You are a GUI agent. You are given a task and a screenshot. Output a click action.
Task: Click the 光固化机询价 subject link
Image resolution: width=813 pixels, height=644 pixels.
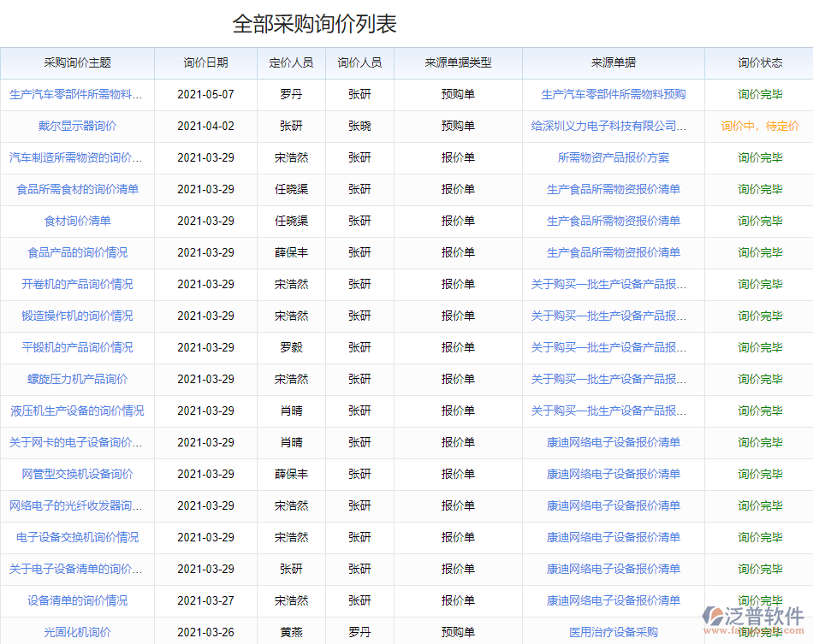pyautogui.click(x=77, y=632)
